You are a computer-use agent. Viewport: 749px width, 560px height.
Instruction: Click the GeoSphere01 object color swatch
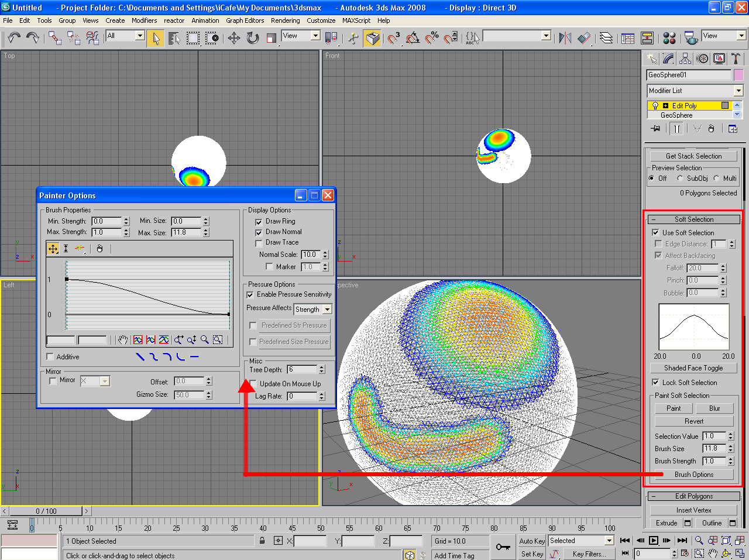click(738, 75)
